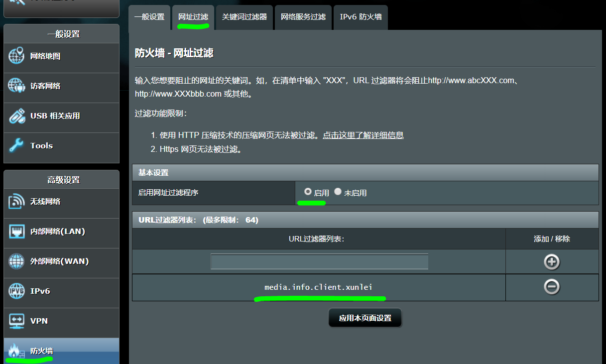Open the 关键词过滤器 tab
The height and width of the screenshot is (364, 606).
244,17
